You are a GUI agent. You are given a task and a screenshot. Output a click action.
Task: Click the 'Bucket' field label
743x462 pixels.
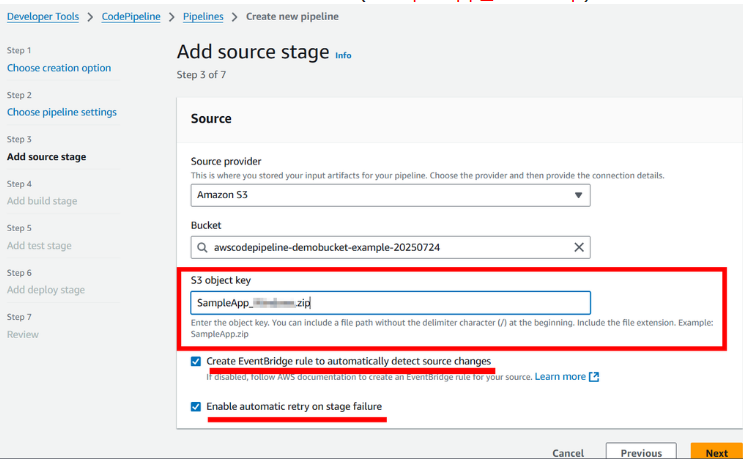206,226
